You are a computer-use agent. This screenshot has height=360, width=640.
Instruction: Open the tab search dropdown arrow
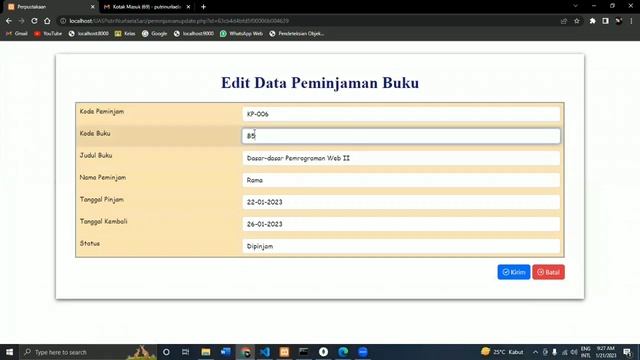(575, 6)
